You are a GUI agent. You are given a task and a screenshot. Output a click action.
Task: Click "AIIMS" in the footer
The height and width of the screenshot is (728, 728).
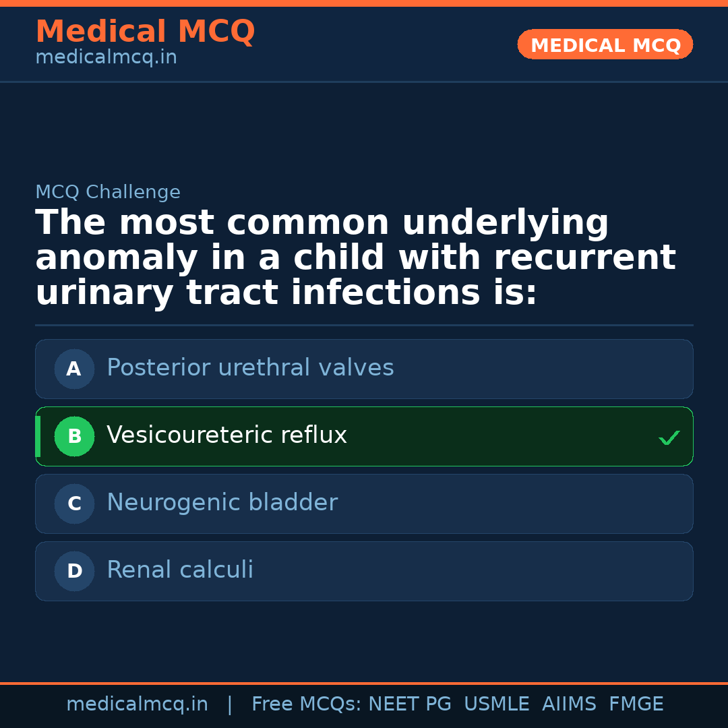(569, 704)
